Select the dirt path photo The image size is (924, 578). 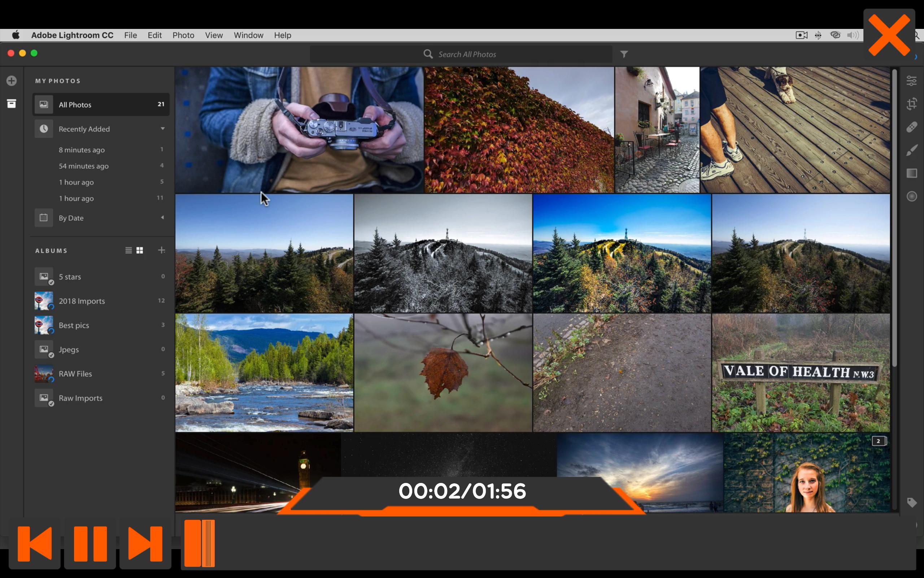point(622,373)
